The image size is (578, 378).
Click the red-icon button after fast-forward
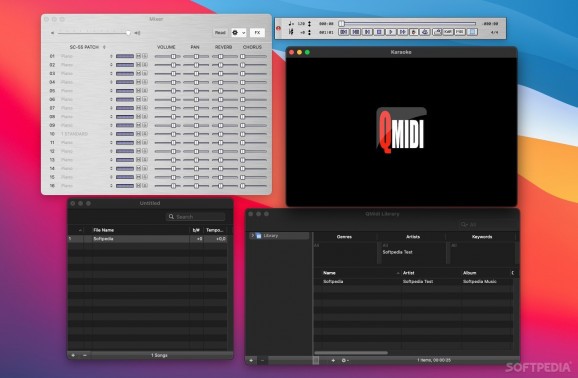click(414, 32)
